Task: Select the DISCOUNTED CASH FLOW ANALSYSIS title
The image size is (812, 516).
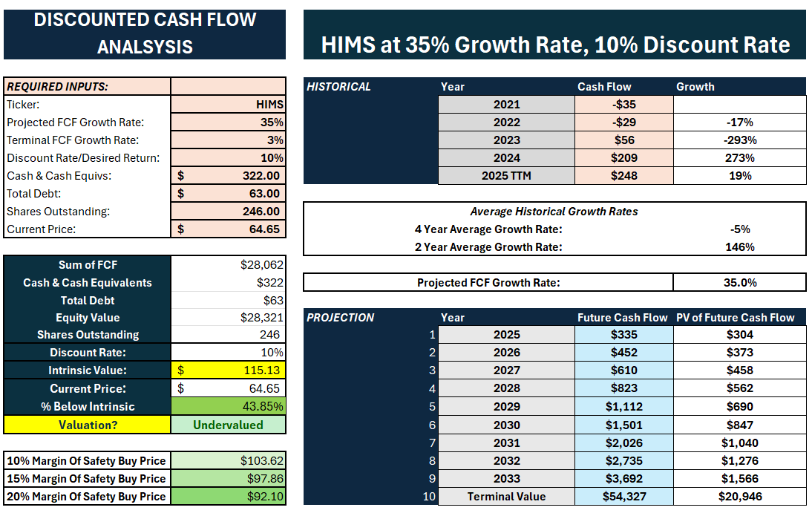Action: click(145, 33)
